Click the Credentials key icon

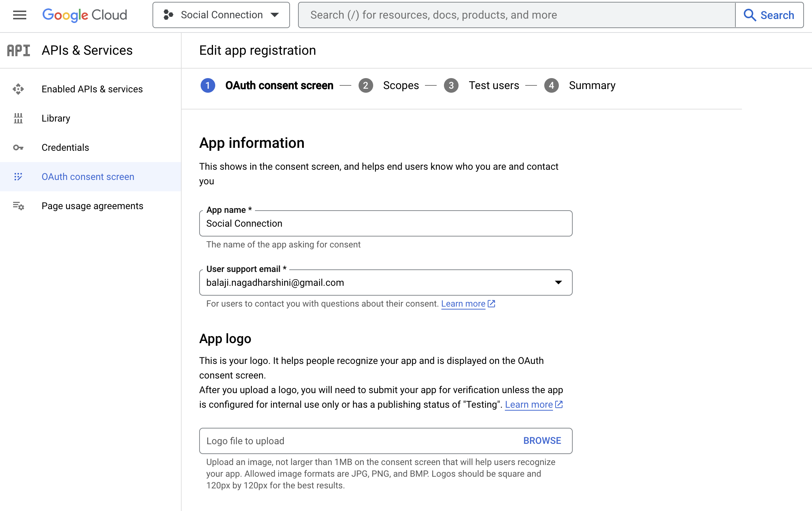(18, 147)
